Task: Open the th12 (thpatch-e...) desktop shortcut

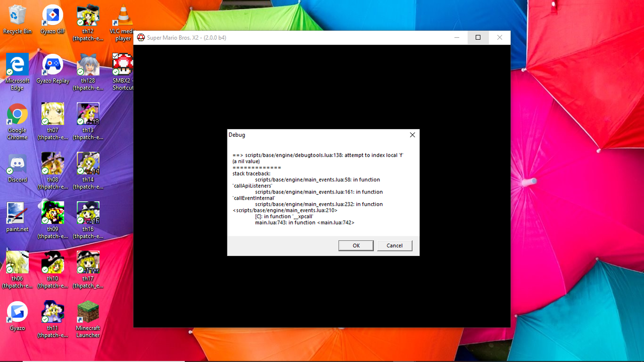Action: (x=88, y=23)
